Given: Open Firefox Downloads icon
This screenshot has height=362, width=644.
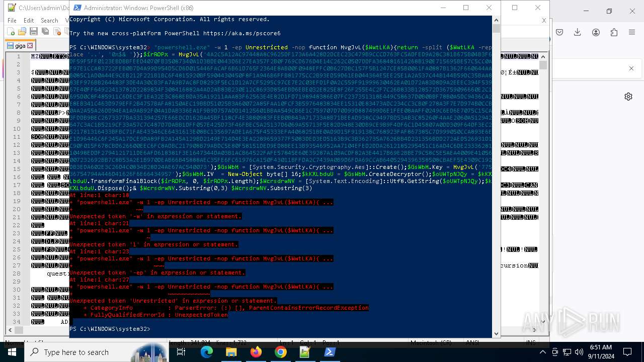Looking at the screenshot, I should coord(578,32).
